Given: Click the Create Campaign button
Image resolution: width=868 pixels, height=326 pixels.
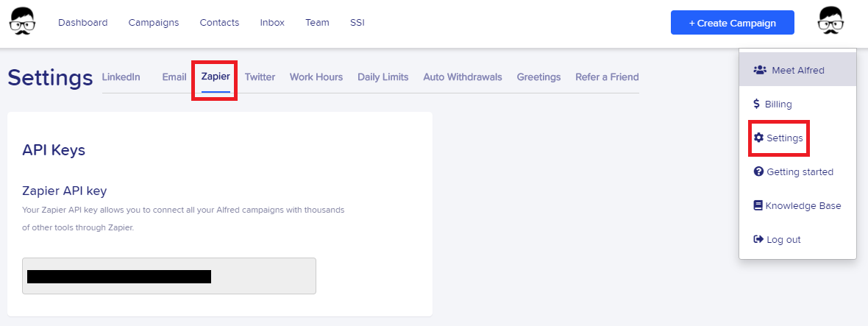Looking at the screenshot, I should point(733,23).
